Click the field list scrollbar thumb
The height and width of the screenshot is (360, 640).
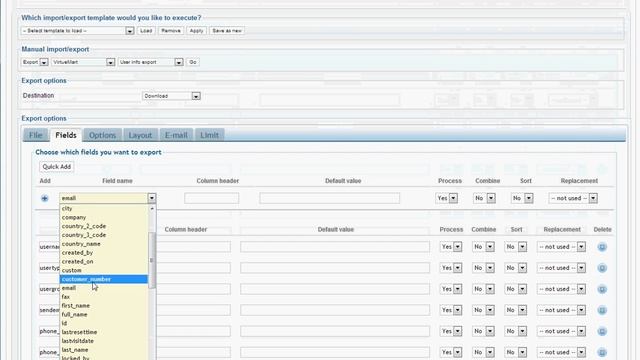point(152,260)
